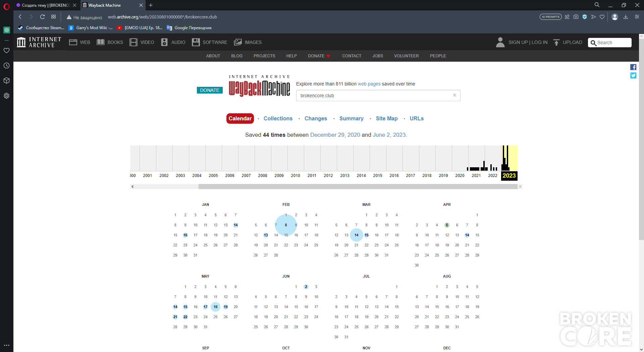This screenshot has height=352, width=644.
Task: Open the Speed Dial tab grid icon
Action: [x=54, y=17]
